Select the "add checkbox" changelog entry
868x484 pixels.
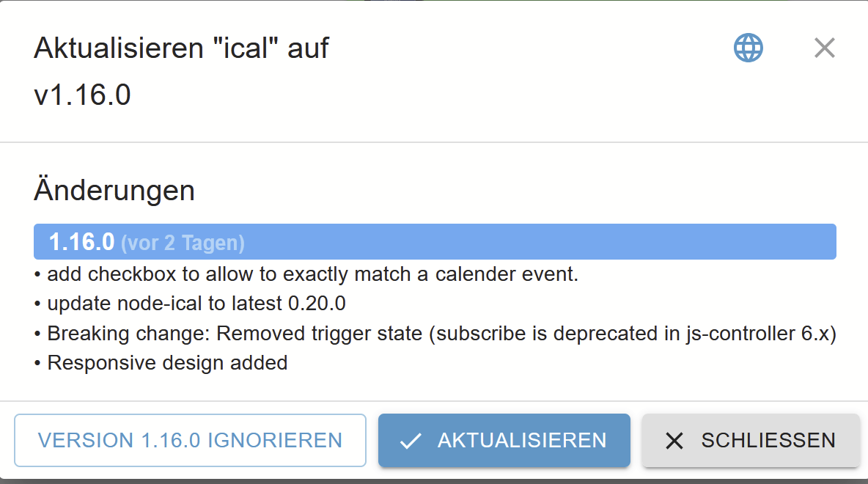coord(306,274)
